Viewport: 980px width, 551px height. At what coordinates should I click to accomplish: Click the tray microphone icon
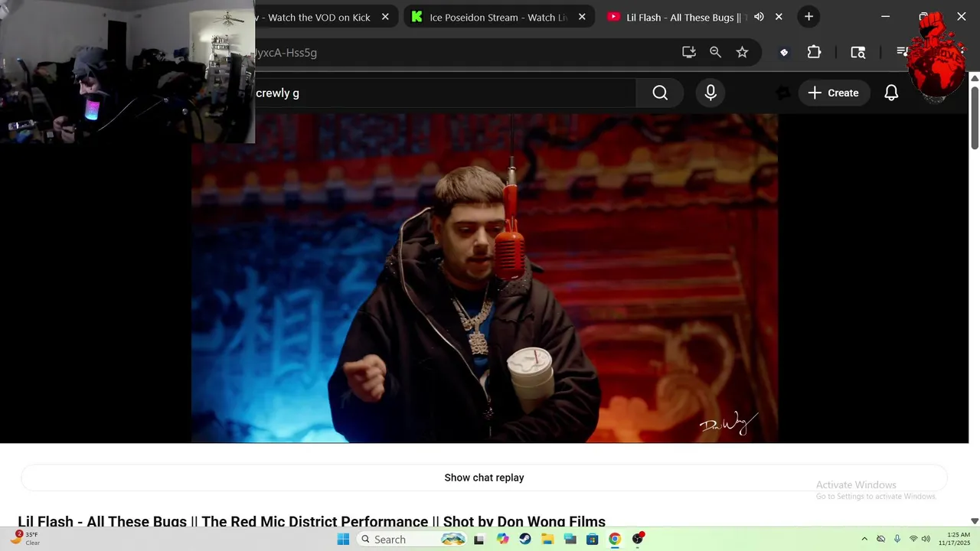(x=897, y=539)
